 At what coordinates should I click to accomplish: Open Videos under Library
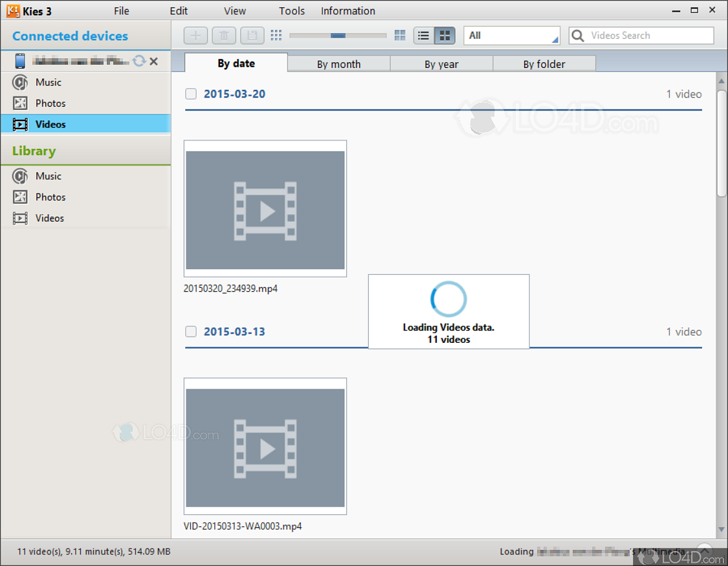86,217
